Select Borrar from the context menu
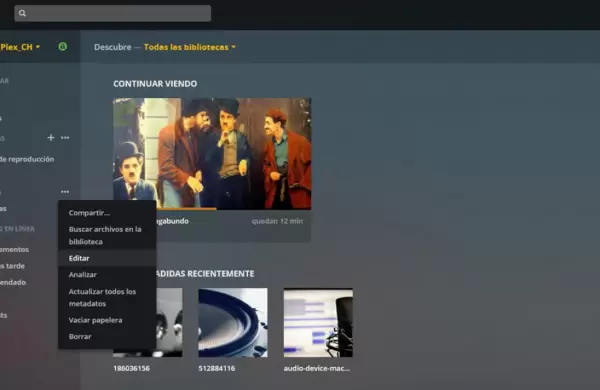This screenshot has height=390, width=600. coord(107,336)
